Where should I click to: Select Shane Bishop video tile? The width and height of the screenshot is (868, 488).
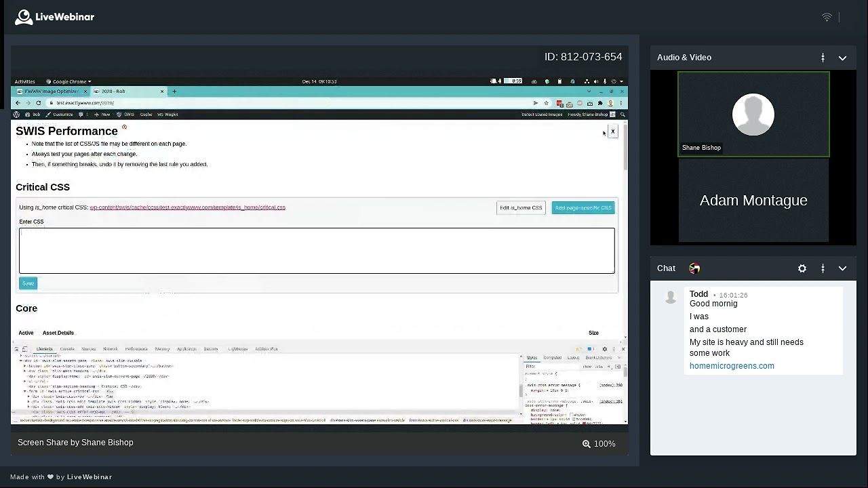[x=753, y=115]
